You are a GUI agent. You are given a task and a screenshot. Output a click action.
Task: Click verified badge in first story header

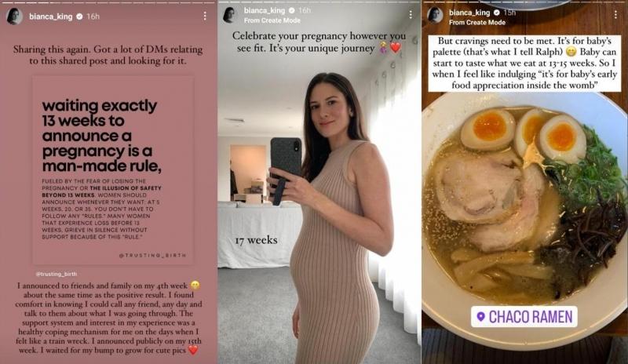[80, 16]
